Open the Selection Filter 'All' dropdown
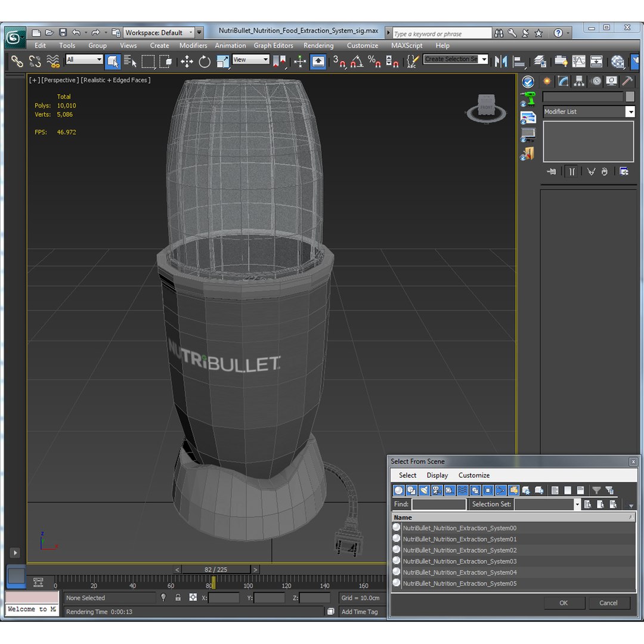This screenshot has height=644, width=644. click(x=84, y=60)
